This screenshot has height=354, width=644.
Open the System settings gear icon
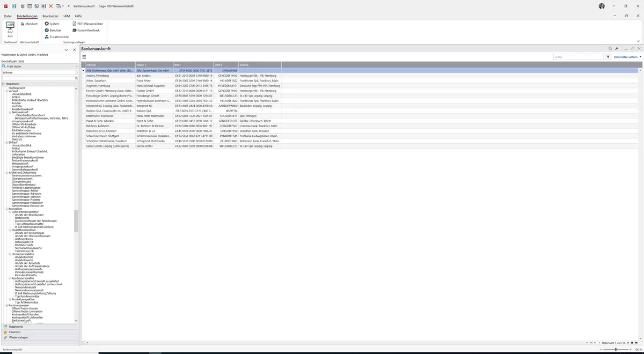pyautogui.click(x=47, y=24)
